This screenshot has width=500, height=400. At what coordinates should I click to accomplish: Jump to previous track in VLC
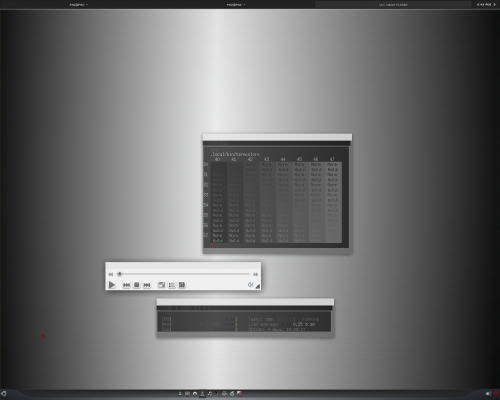click(x=126, y=285)
